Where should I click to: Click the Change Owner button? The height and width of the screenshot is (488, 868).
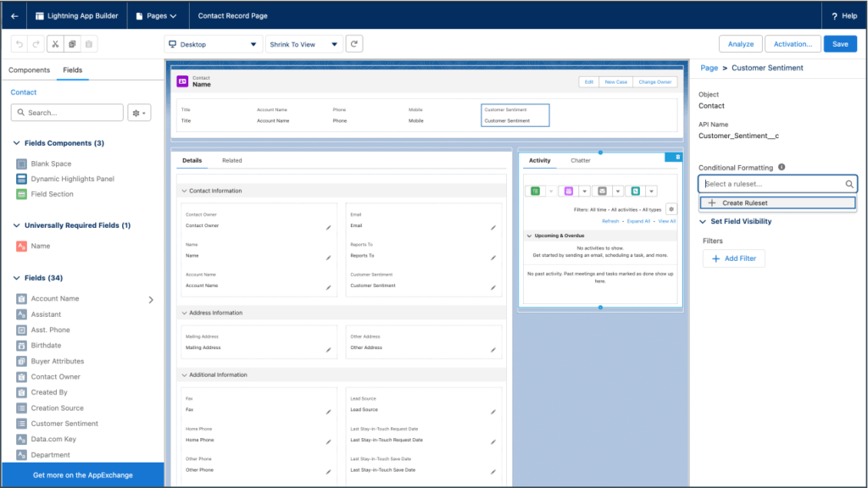click(x=655, y=82)
